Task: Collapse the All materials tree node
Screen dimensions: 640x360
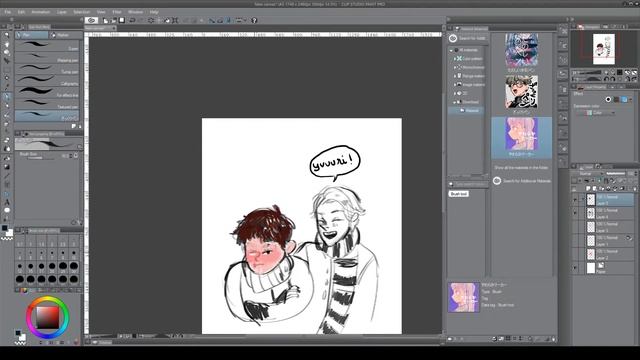Action: pyautogui.click(x=451, y=50)
